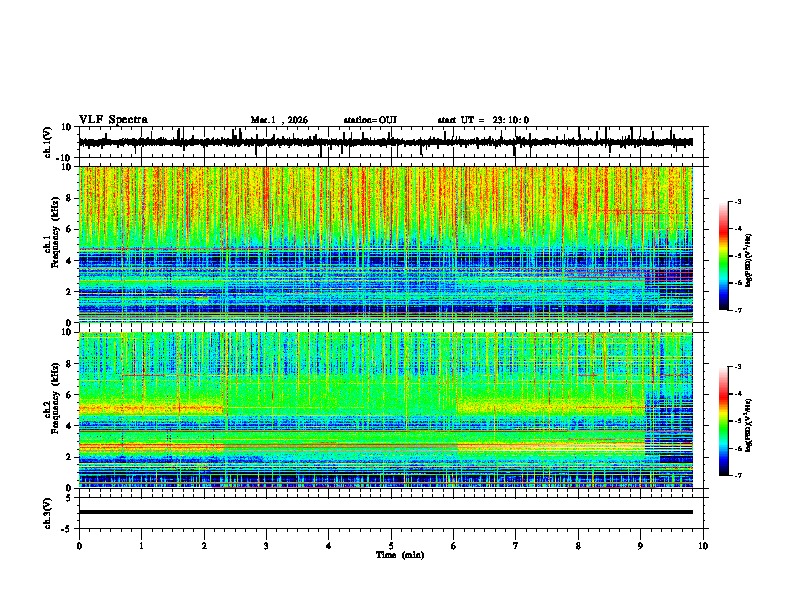Click the log(PSD) label beside ch.2 colorbar
Screen dimensions: 792x612
tap(749, 425)
